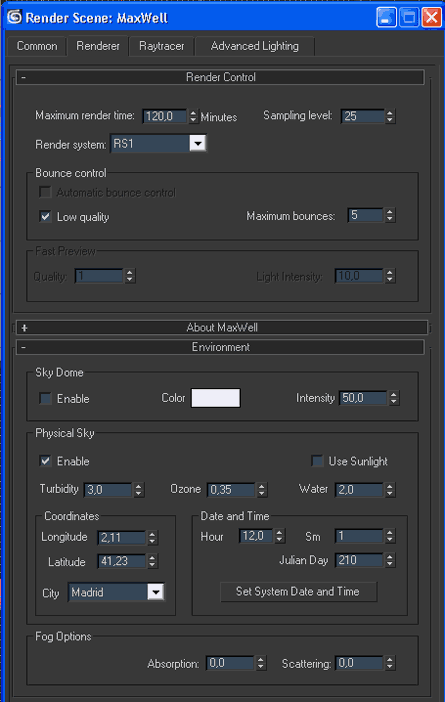Click Set System Date and Time button
The image size is (445, 702).
click(298, 592)
